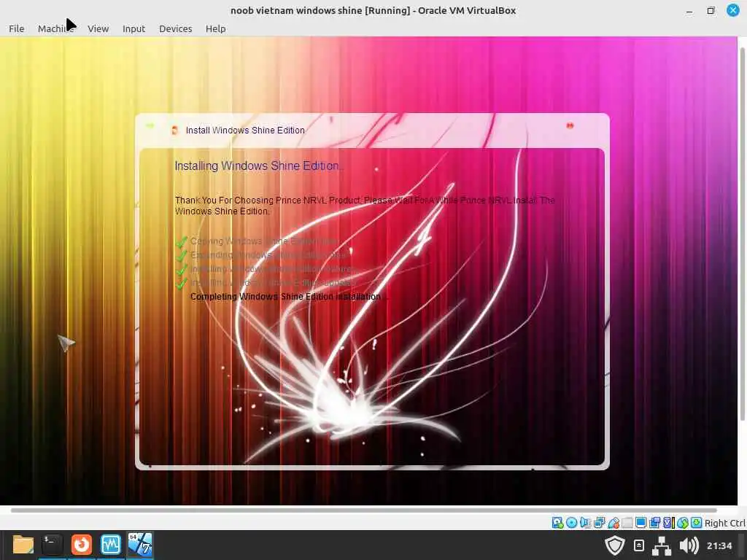
Task: Maximize the VirtualBox window
Action: 711,10
